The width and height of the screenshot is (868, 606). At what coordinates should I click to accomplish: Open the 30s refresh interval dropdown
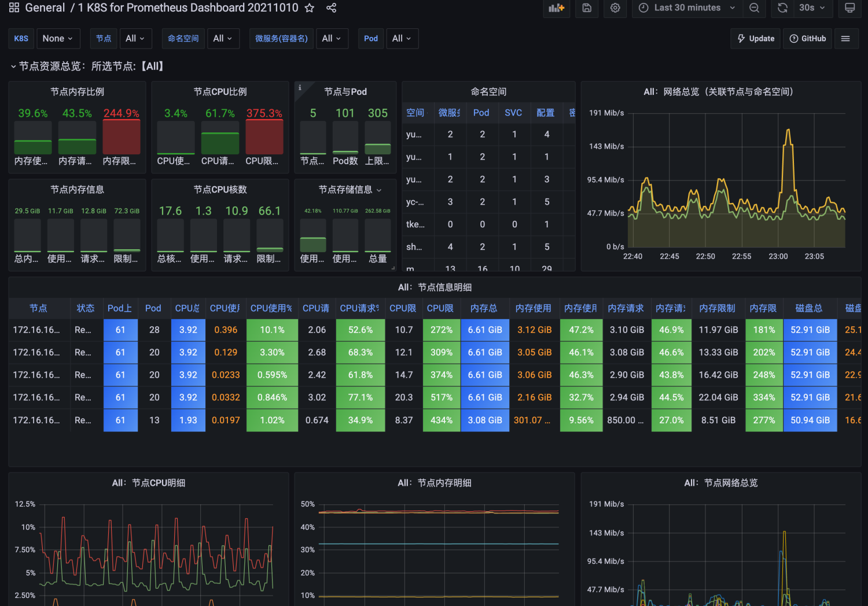click(812, 8)
